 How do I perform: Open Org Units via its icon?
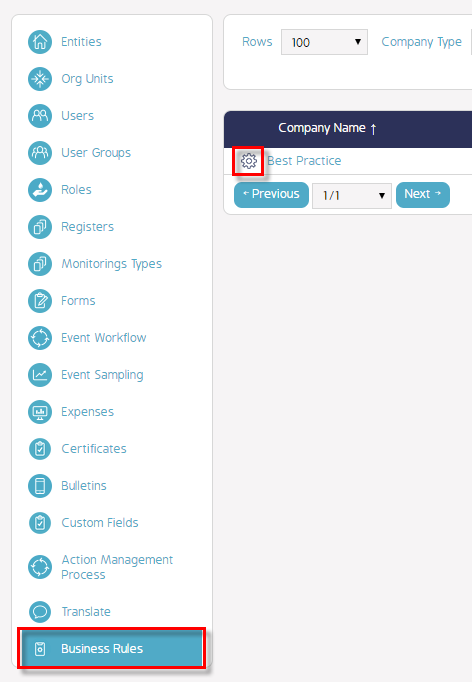tap(40, 79)
